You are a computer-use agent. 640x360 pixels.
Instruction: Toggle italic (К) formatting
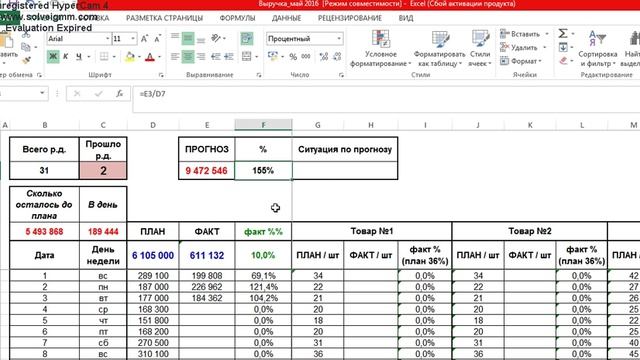coord(65,57)
